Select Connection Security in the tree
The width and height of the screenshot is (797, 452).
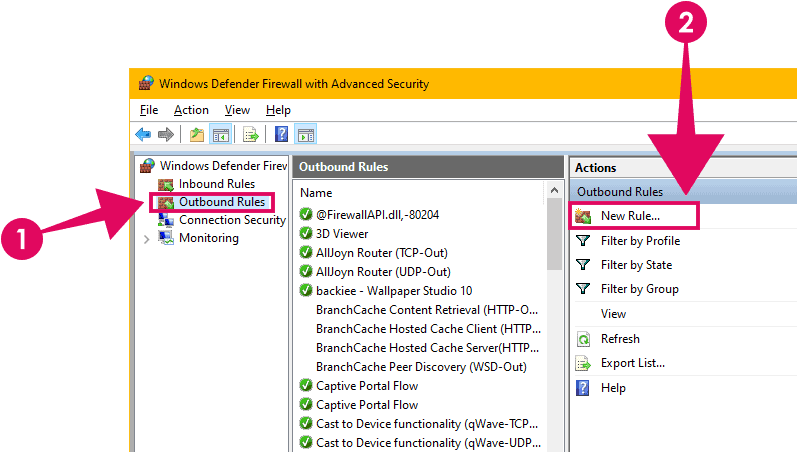click(232, 220)
